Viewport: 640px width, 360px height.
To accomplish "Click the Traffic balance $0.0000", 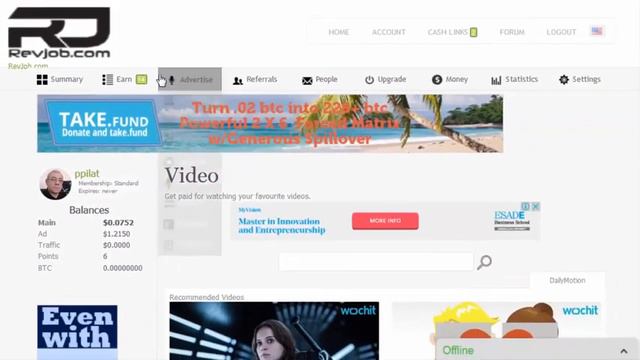I will pyautogui.click(x=117, y=245).
